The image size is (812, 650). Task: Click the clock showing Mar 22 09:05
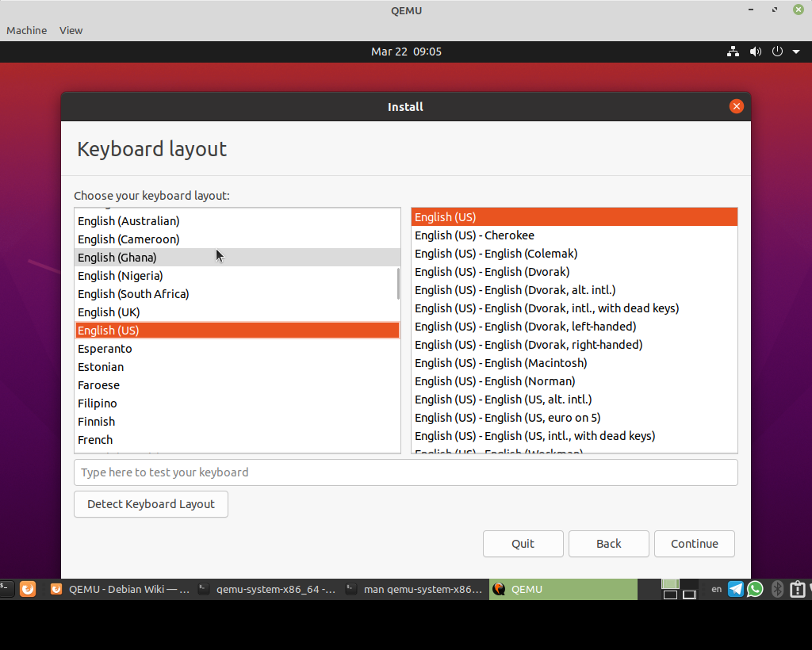(x=406, y=52)
